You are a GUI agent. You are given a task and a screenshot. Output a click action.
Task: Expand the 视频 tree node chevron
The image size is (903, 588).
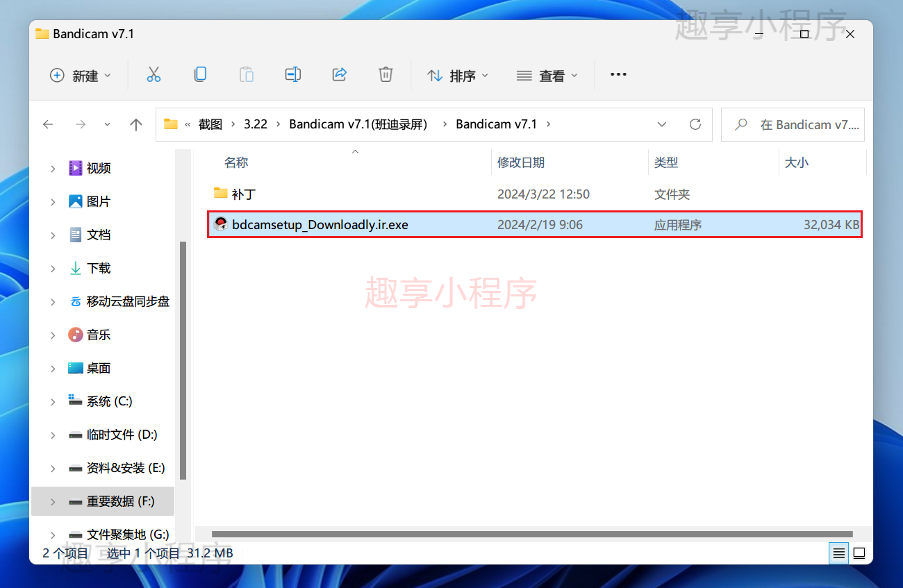tap(53, 169)
